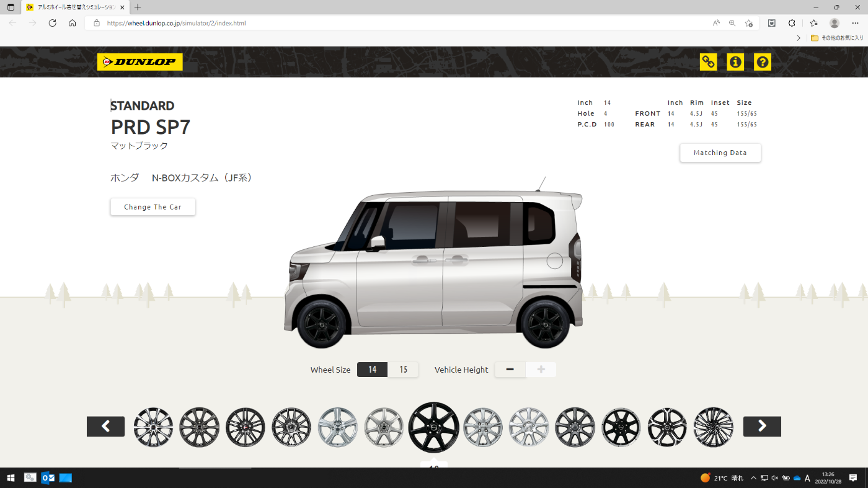Add this page to favorites with the star-plus icon
This screenshot has width=868, height=488.
point(749,23)
